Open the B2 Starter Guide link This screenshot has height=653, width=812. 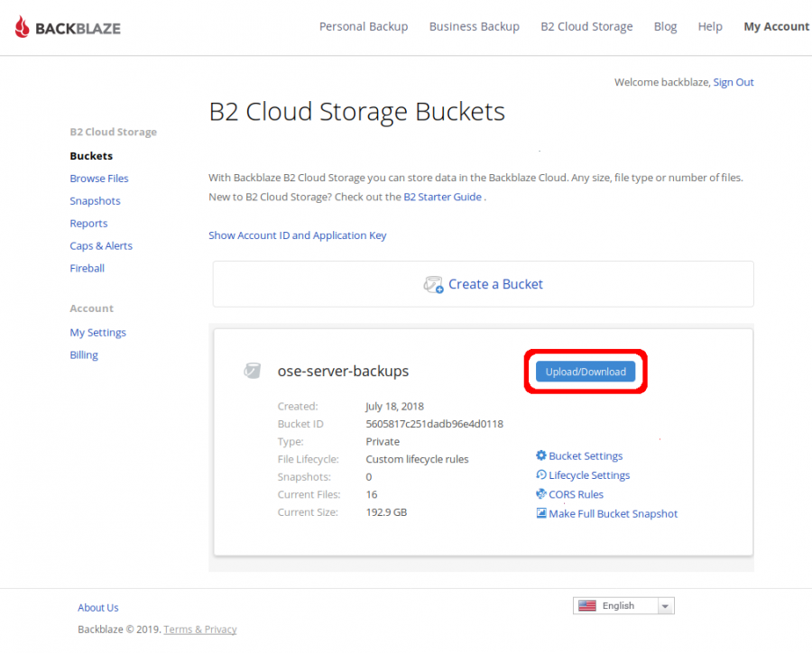coord(442,197)
